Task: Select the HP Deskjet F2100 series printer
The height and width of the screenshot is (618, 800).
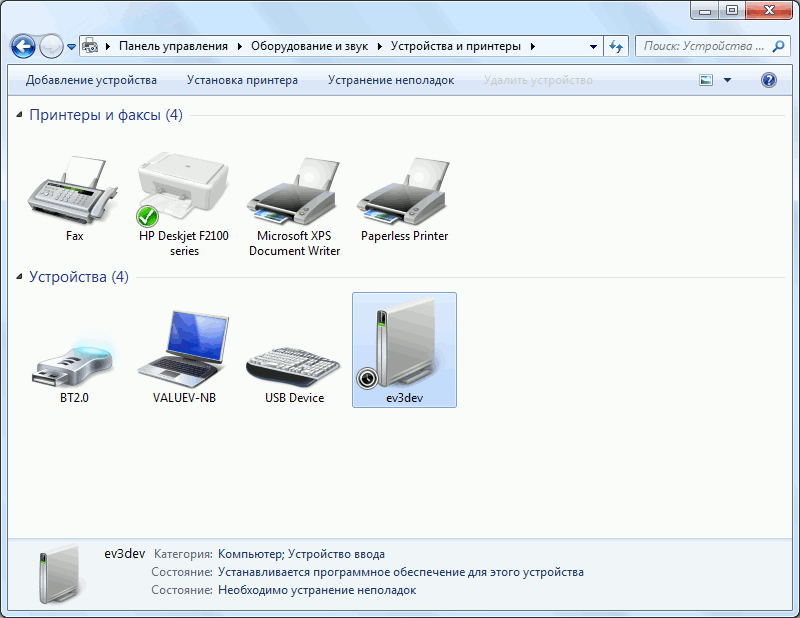Action: 183,189
